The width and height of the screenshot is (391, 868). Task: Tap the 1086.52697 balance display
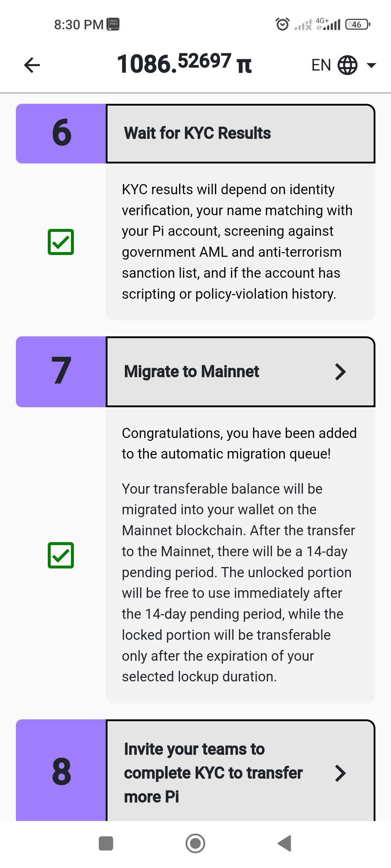[174, 64]
